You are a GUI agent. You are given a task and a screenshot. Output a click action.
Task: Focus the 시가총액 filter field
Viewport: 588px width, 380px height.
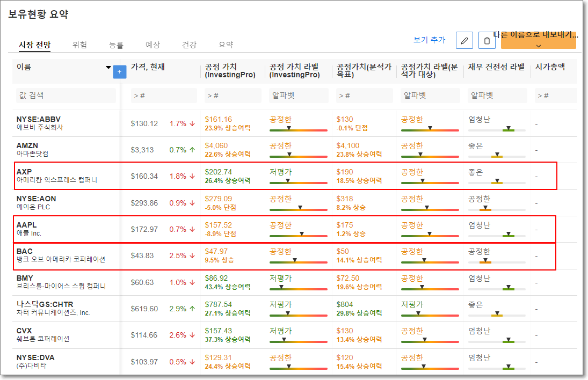pos(556,96)
